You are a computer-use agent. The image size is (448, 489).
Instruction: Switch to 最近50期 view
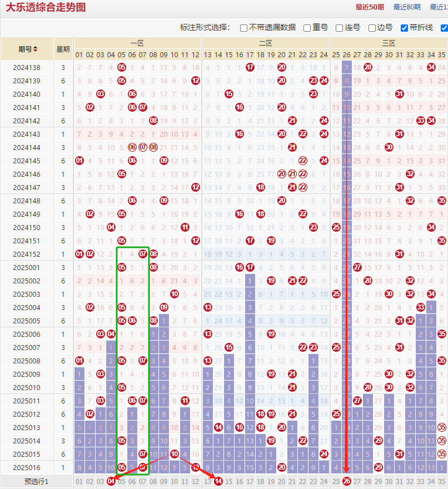click(x=370, y=7)
